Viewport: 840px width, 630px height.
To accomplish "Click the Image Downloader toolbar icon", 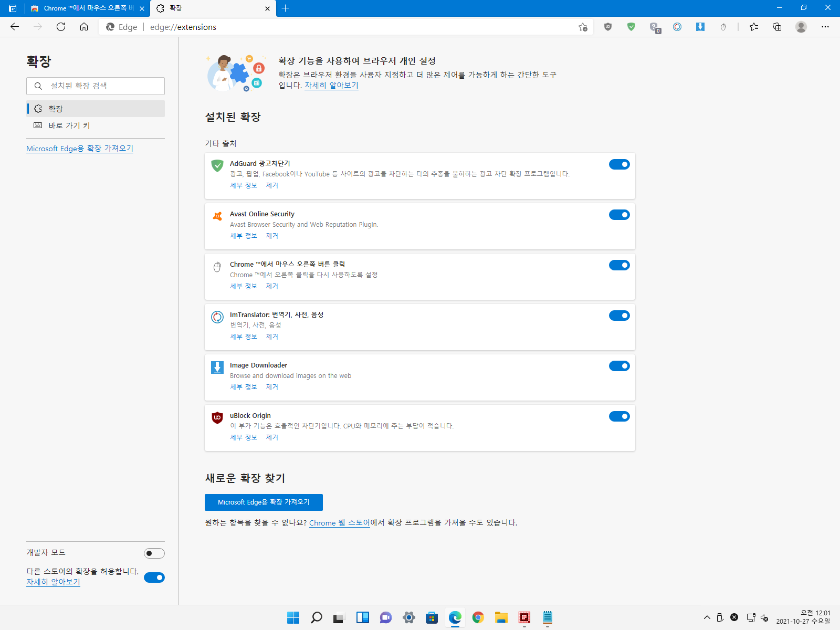I will 700,27.
